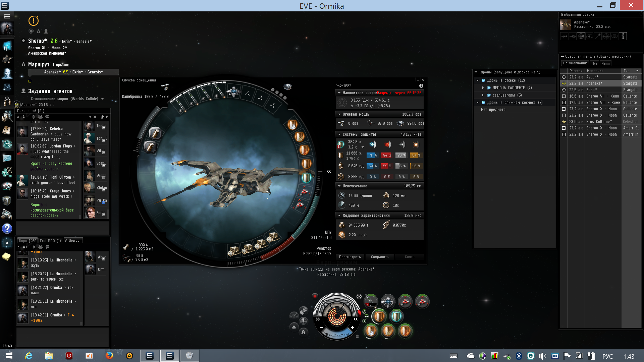The width and height of the screenshot is (644, 362).
Task: Toggle the overload rack circle buttons on HUD
Action: click(365, 316)
